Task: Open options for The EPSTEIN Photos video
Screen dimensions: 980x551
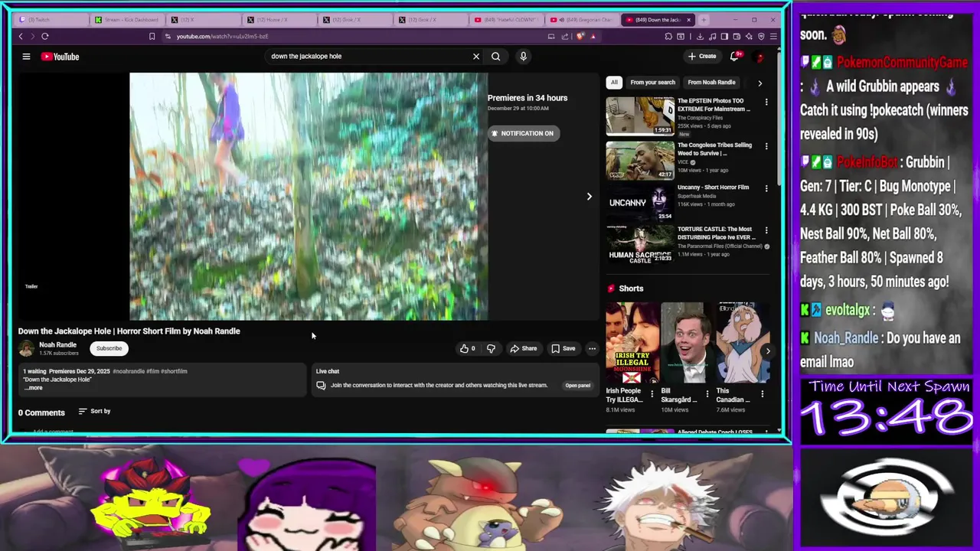Action: [x=766, y=102]
